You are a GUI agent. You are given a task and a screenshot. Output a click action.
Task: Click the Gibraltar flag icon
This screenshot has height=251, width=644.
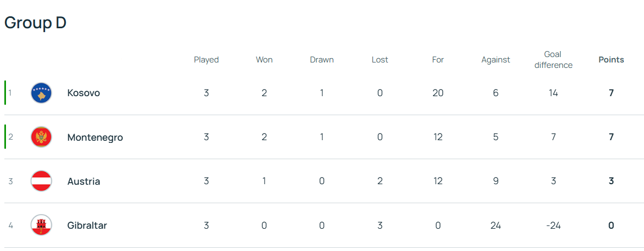[41, 225]
